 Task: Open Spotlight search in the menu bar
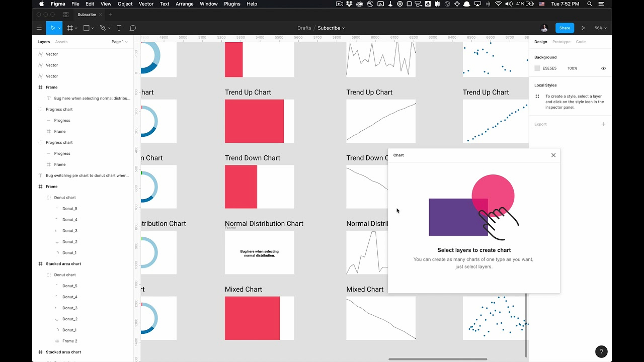coord(590,4)
